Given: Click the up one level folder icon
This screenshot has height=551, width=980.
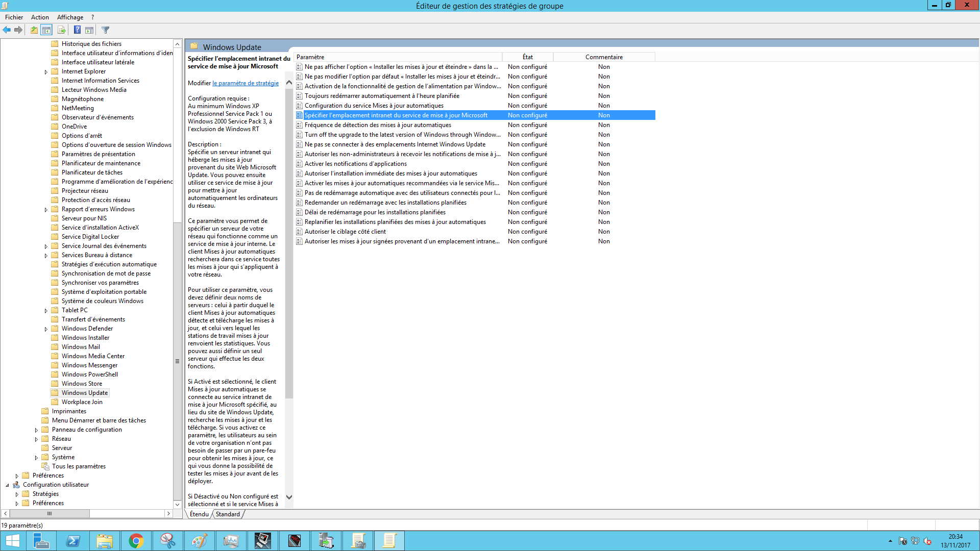Looking at the screenshot, I should [34, 30].
